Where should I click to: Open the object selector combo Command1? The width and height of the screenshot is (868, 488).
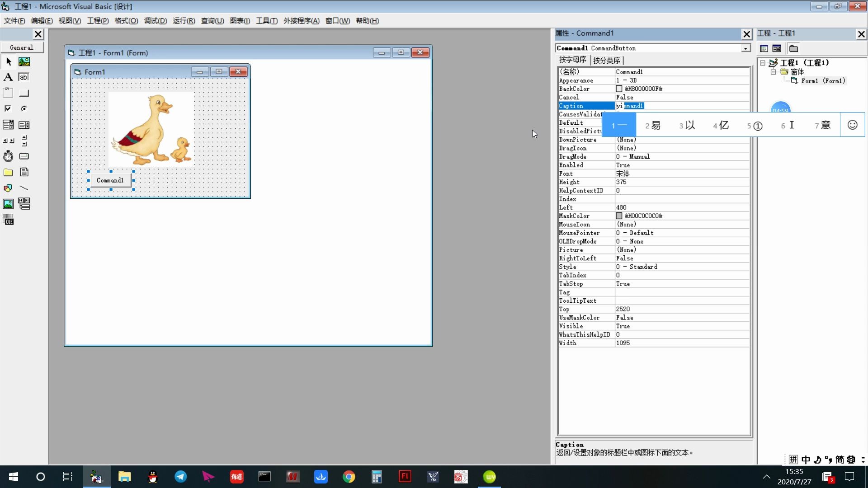tap(745, 48)
